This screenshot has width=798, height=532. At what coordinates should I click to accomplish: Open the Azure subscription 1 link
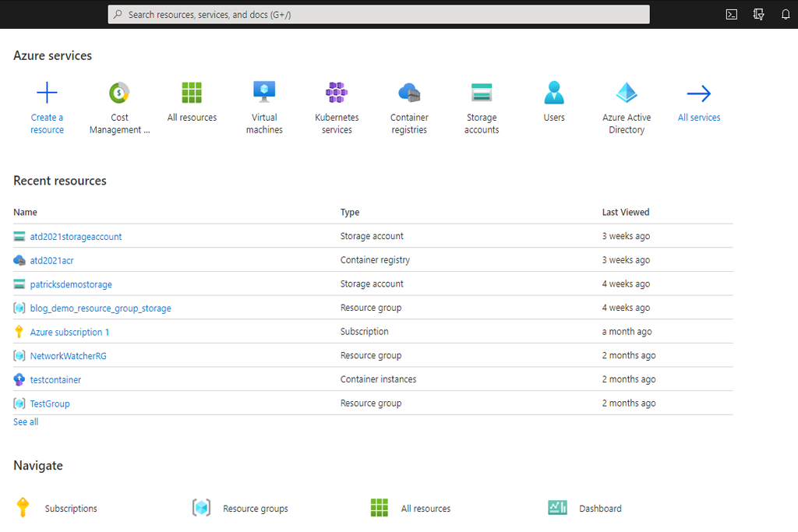pos(69,332)
